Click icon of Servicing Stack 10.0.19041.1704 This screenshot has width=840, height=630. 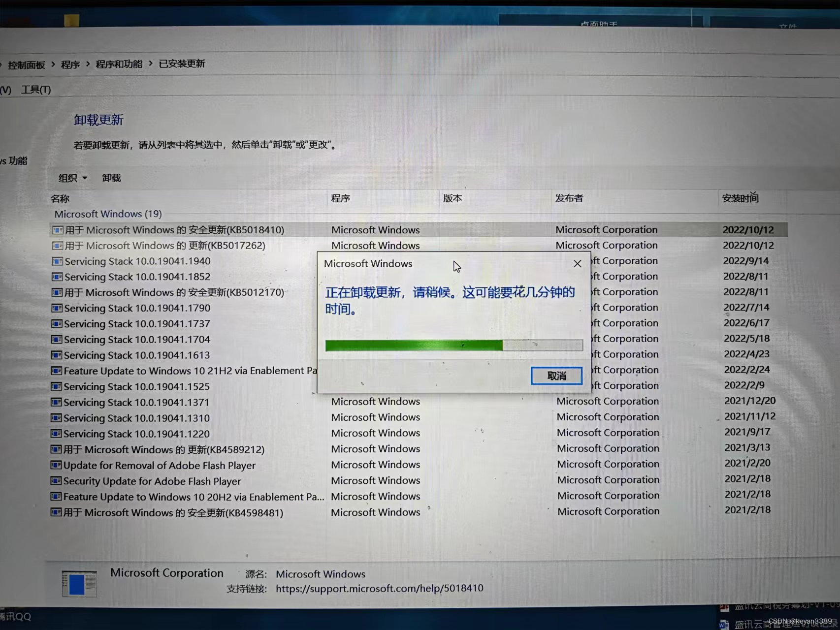57,340
